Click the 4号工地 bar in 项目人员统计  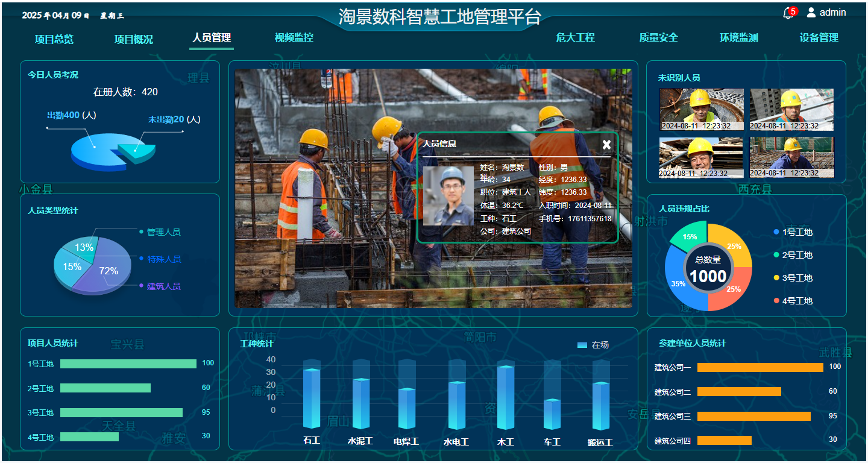pos(89,436)
